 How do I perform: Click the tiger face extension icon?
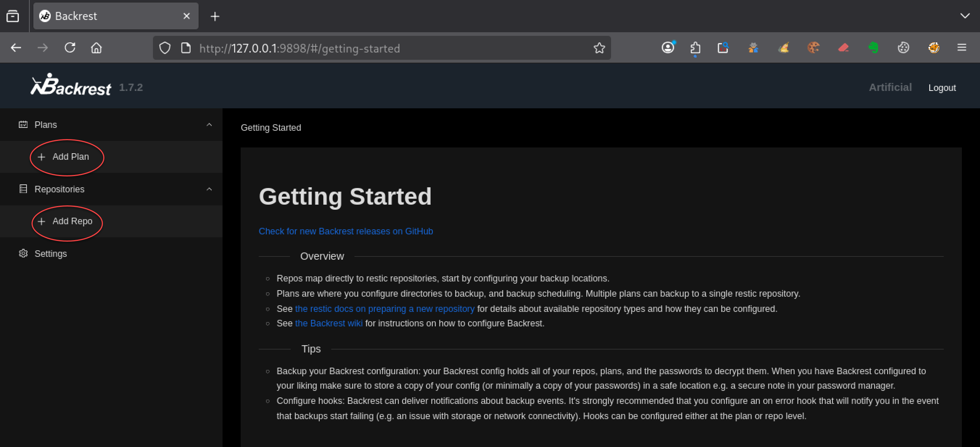(934, 47)
